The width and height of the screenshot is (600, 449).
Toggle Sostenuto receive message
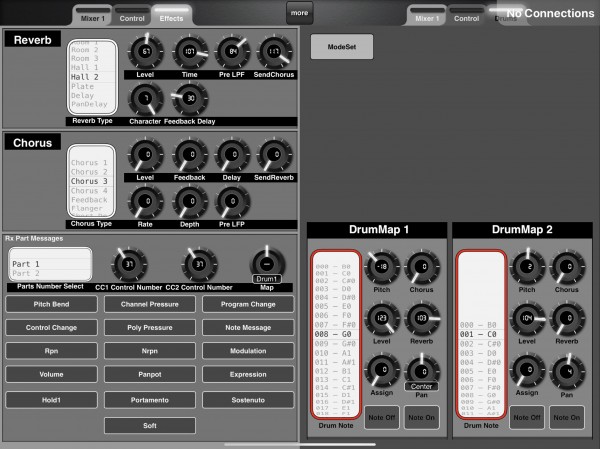(248, 400)
